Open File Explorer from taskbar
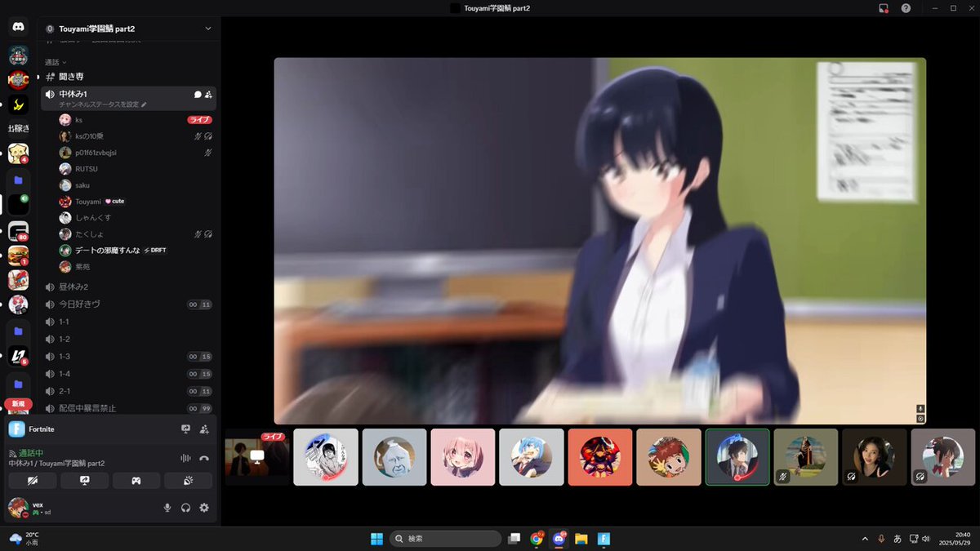This screenshot has width=980, height=551. tap(581, 539)
